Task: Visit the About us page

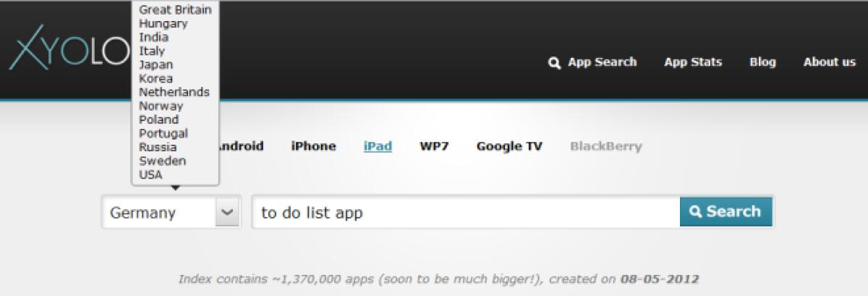Action: 829,62
